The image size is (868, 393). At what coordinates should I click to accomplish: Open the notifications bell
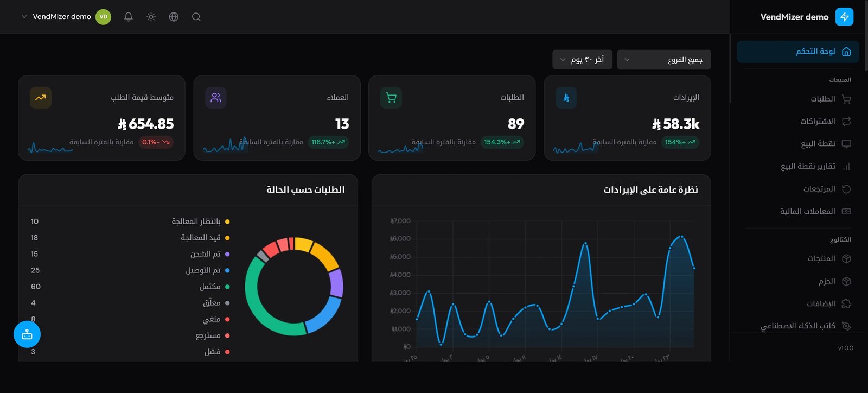click(x=129, y=17)
